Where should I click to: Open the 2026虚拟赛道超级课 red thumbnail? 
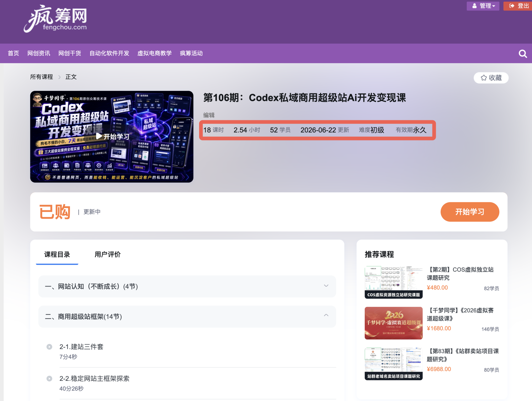coord(393,323)
